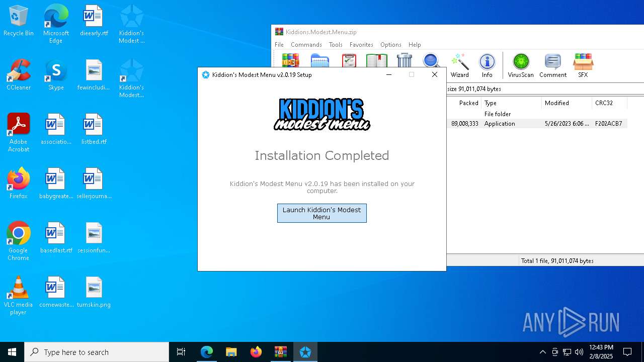Select the File folder row in WinRAR

pos(537,114)
